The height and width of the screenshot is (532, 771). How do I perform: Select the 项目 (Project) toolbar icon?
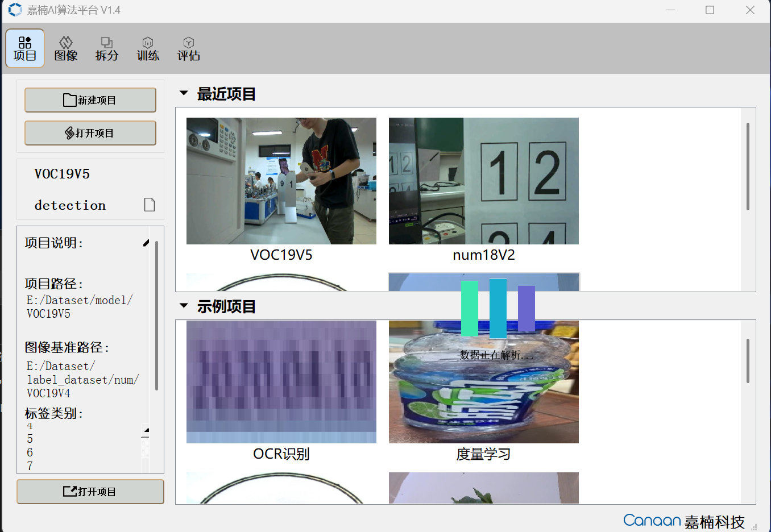click(x=24, y=48)
